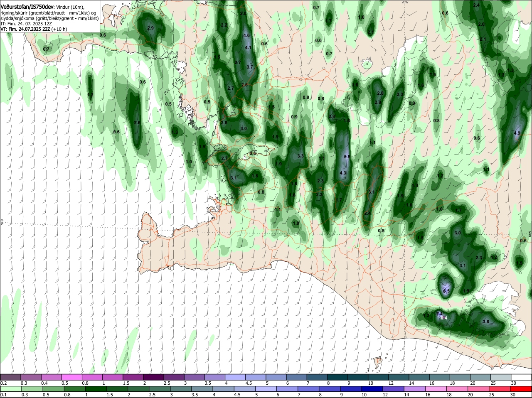Click the 'IT: Fim. 24. 07. 2025 12Z' line
The width and height of the screenshot is (532, 398).
[26, 24]
